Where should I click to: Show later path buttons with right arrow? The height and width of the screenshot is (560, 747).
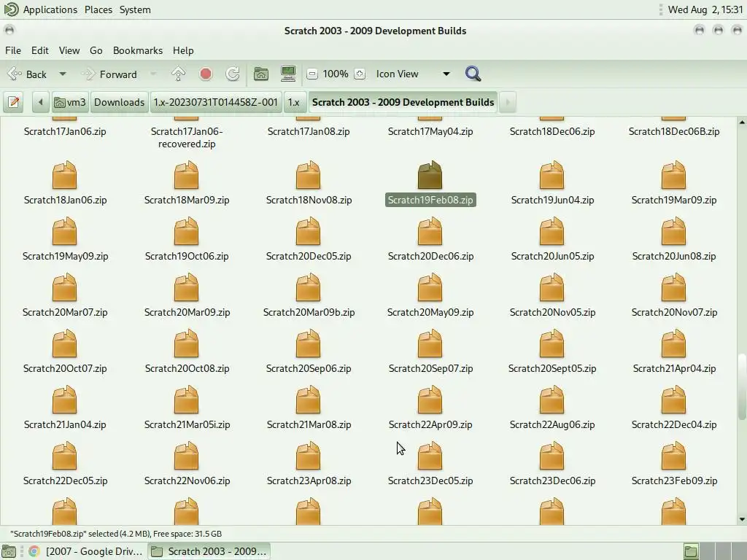(508, 102)
